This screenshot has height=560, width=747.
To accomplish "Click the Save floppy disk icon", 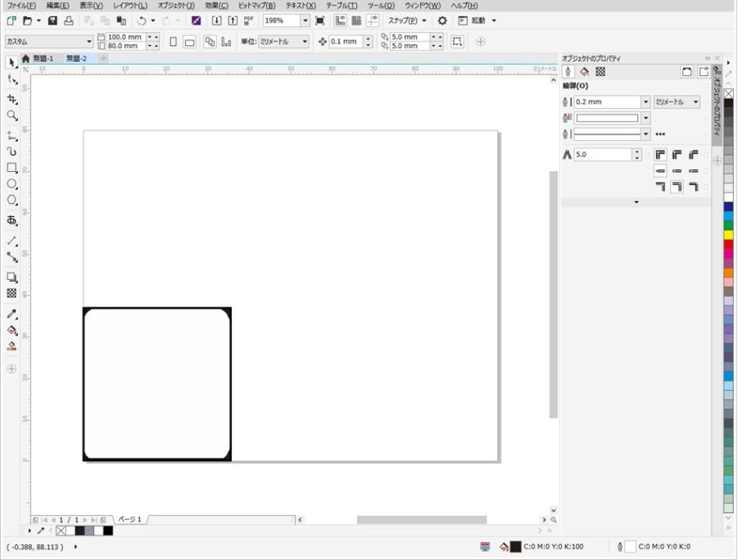I will pyautogui.click(x=53, y=20).
